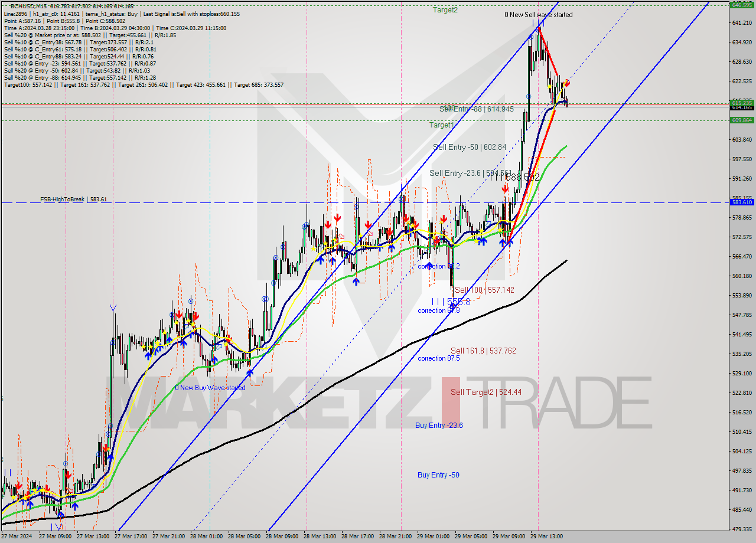Click the 628.630 price axis value

(x=742, y=61)
